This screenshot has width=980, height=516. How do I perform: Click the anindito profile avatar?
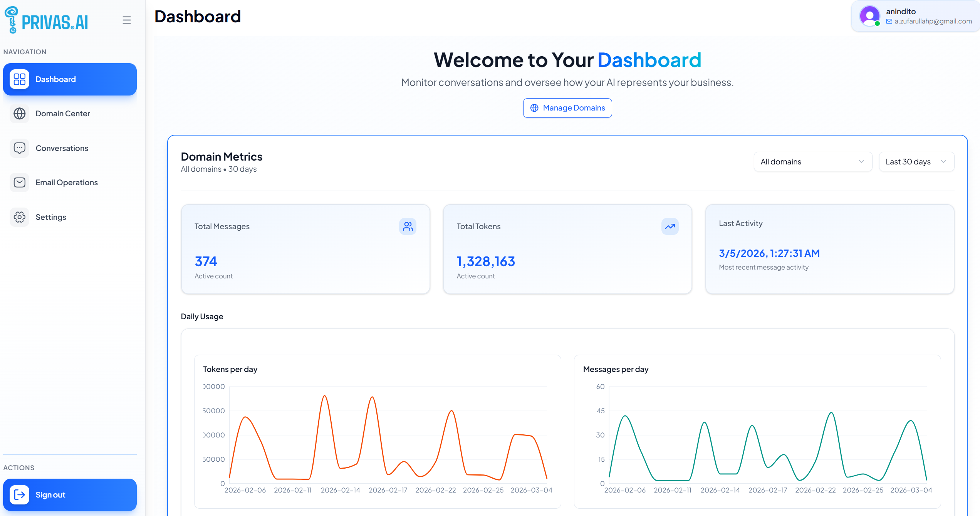click(x=870, y=16)
